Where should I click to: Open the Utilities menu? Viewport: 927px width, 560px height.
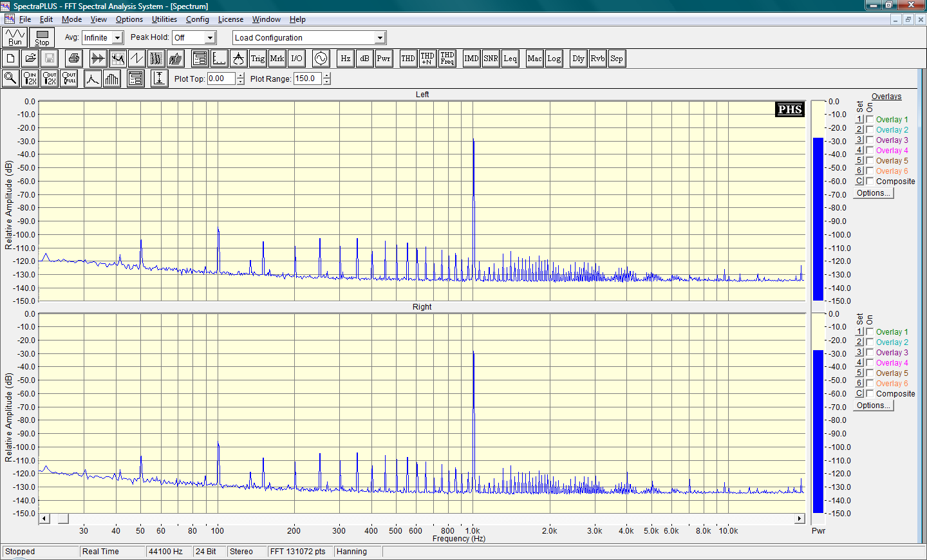(x=164, y=19)
